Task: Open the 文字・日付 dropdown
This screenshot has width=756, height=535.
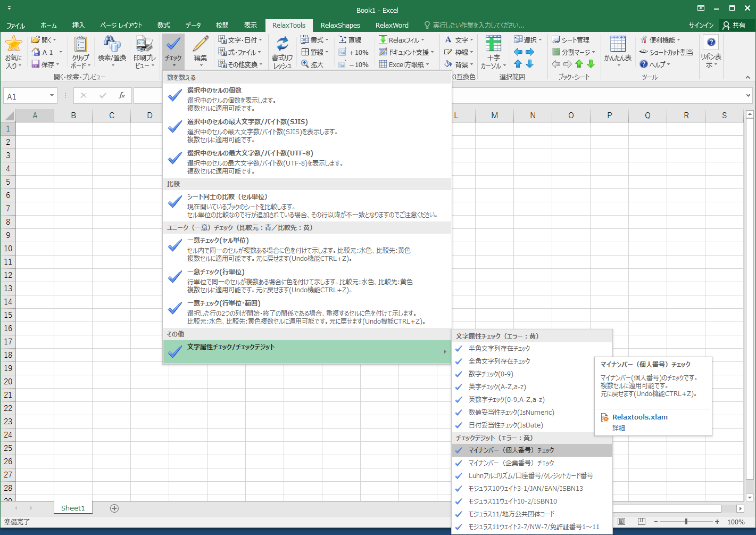Action: click(x=238, y=39)
